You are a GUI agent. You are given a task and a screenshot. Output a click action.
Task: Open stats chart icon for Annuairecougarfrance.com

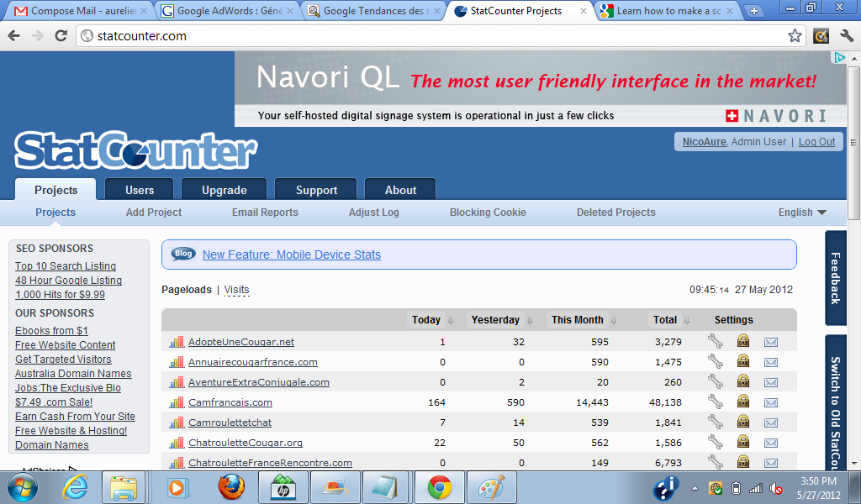177,363
